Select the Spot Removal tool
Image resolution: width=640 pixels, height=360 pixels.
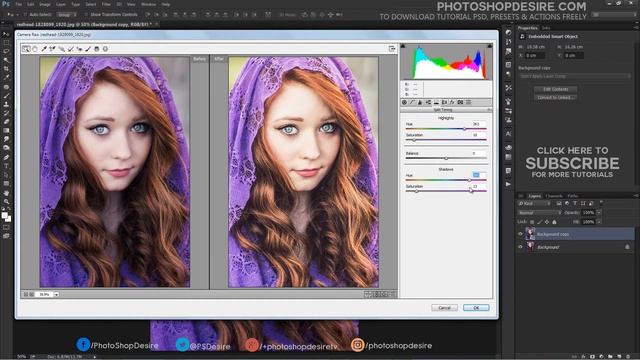click(x=70, y=49)
